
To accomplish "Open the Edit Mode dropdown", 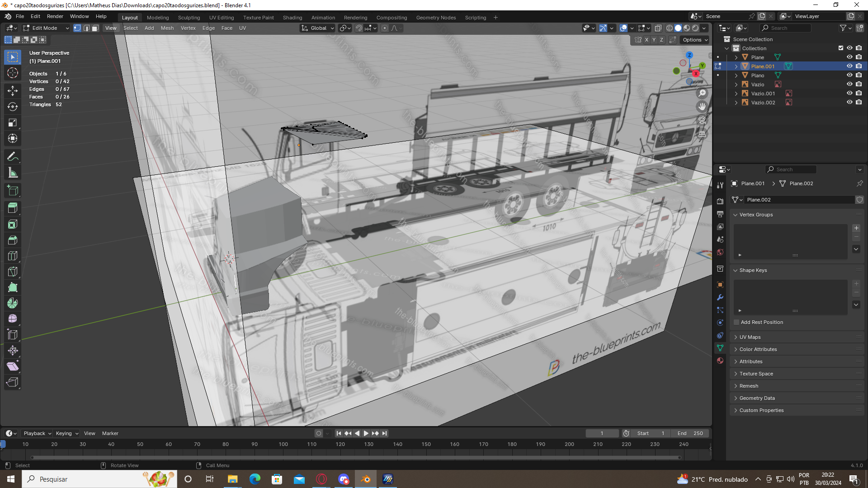I will (x=46, y=28).
